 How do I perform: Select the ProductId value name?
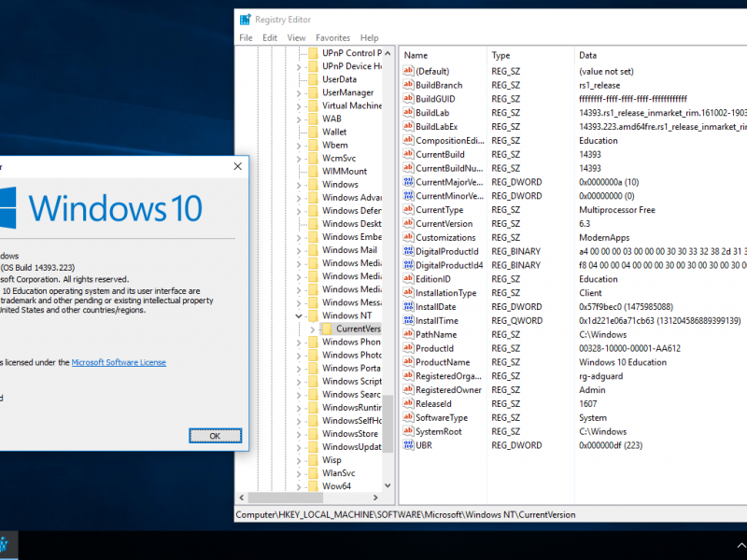[x=434, y=348]
